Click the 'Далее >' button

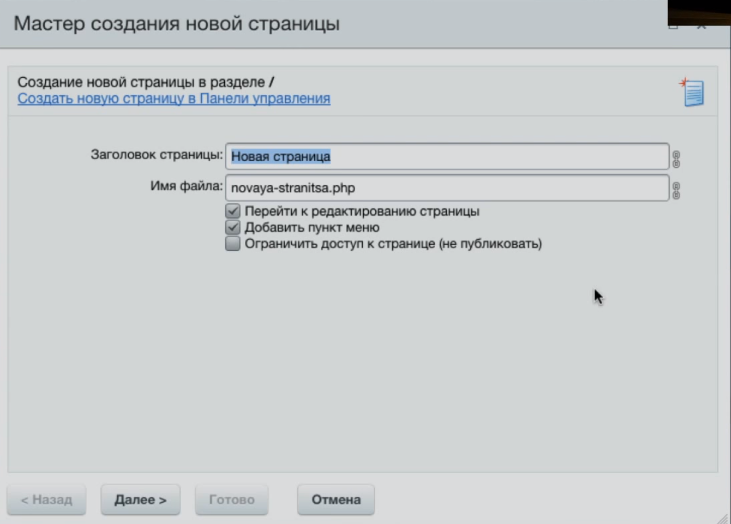[140, 500]
